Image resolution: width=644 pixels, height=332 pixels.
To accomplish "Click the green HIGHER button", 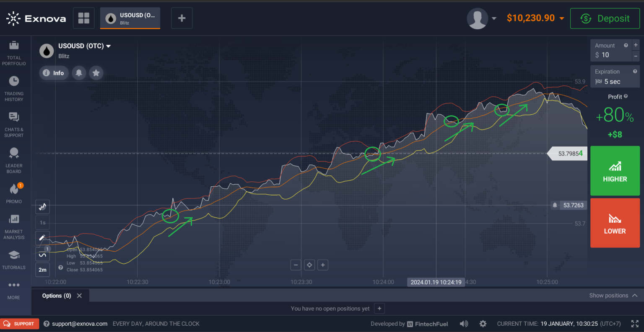I will [x=615, y=171].
